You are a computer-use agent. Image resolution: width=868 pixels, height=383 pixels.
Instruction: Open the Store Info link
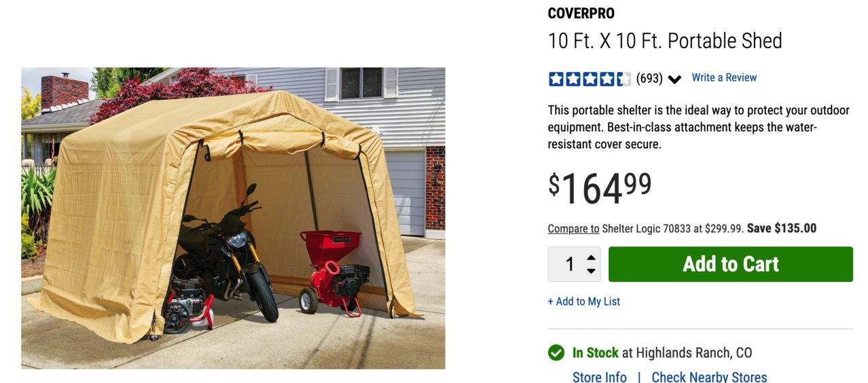coord(600,377)
